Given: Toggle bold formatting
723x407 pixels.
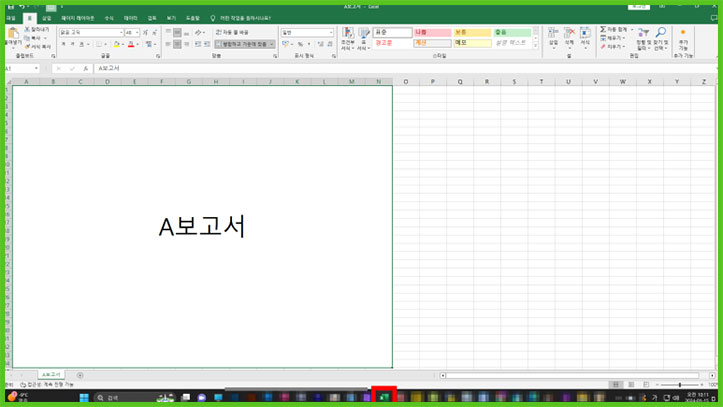Looking at the screenshot, I should coord(63,44).
